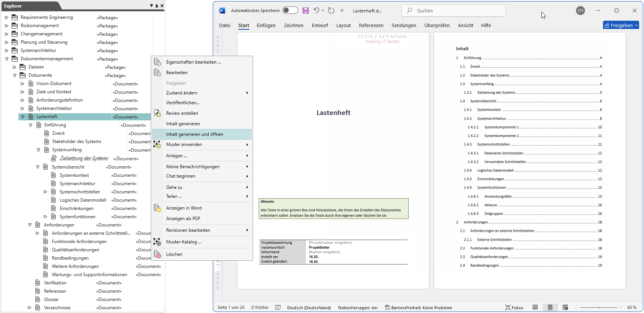Click the Save icon in Word title bar
The height and width of the screenshot is (313, 644).
point(305,11)
